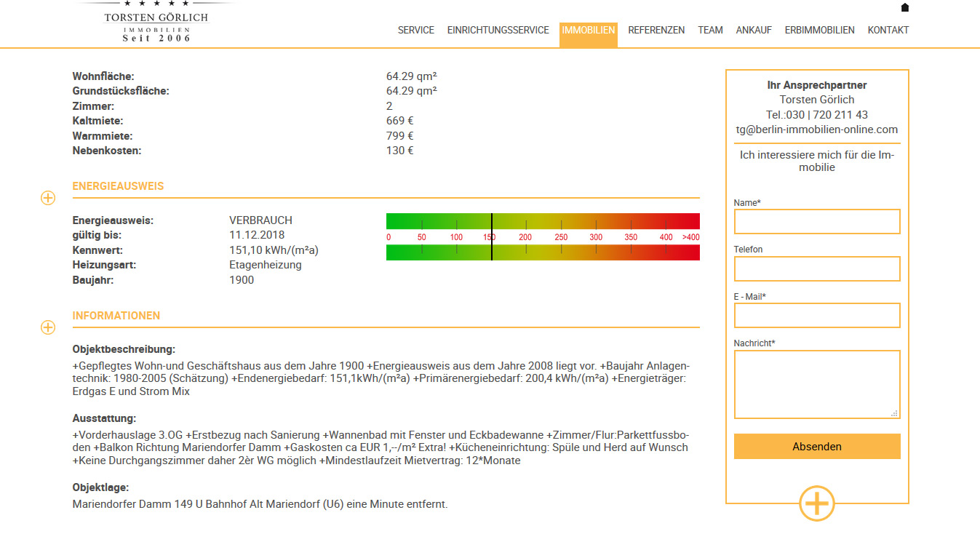Navigate to Ankauf in the menu

click(x=754, y=31)
